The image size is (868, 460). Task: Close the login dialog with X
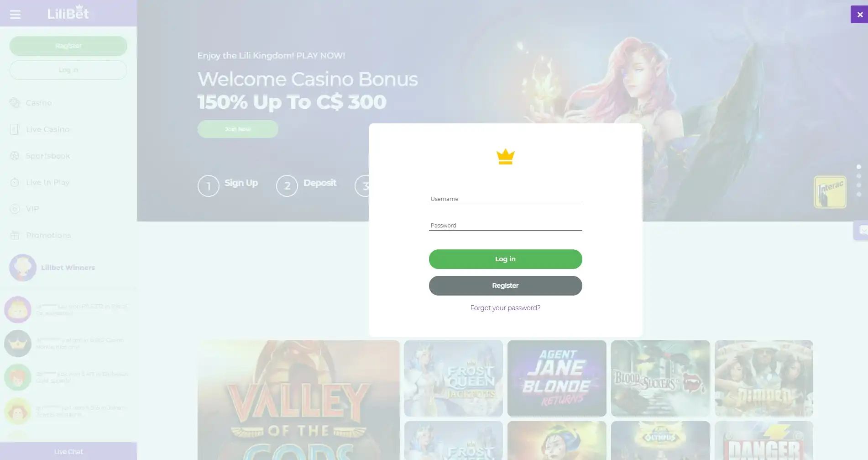pyautogui.click(x=859, y=14)
